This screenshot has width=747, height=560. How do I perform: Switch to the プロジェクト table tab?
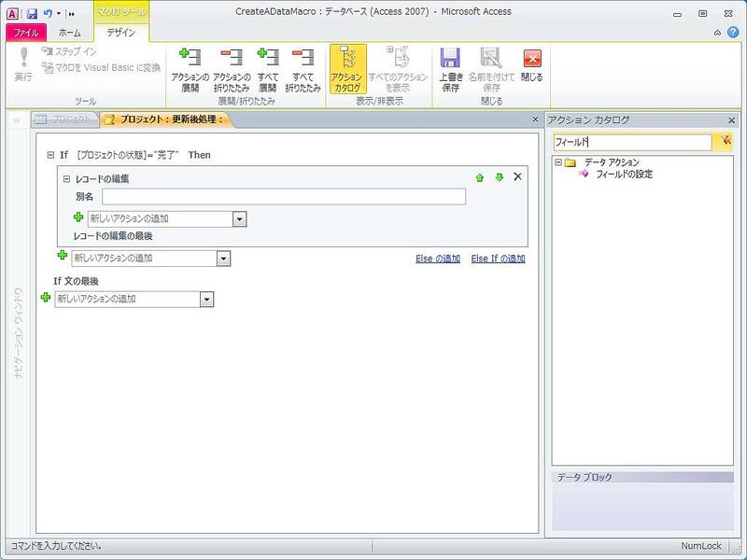coord(64,119)
